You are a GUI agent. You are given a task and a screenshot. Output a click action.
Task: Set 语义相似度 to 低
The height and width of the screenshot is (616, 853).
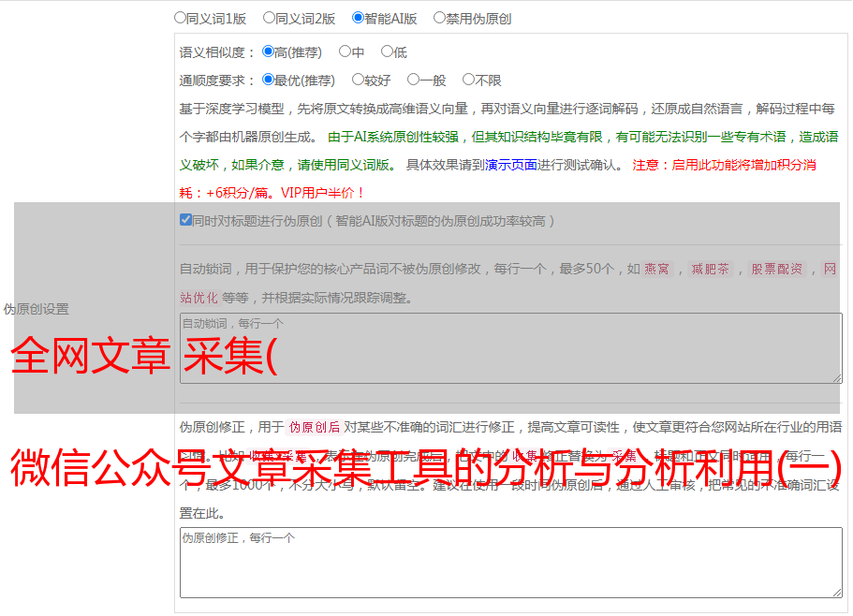(x=387, y=51)
